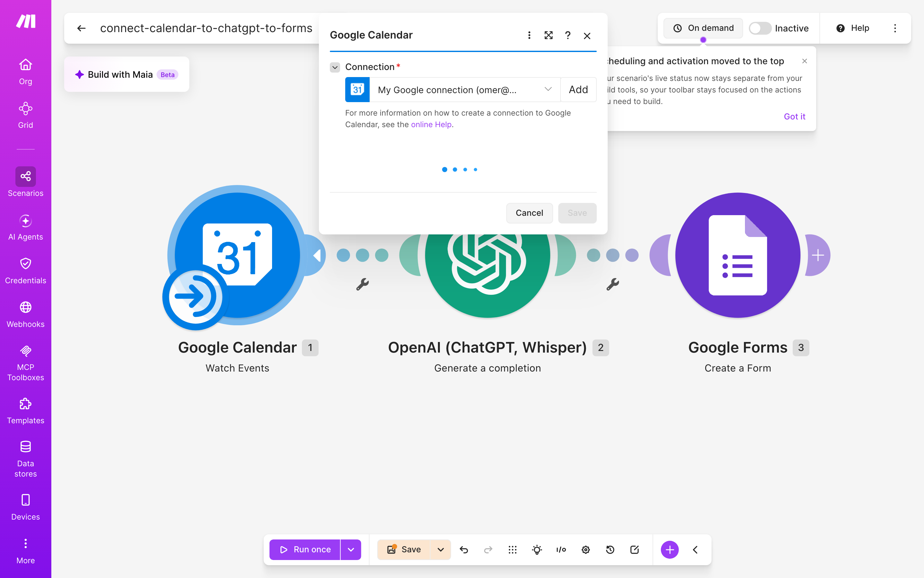Open the Org home page
Viewport: 924px width, 578px height.
[26, 72]
